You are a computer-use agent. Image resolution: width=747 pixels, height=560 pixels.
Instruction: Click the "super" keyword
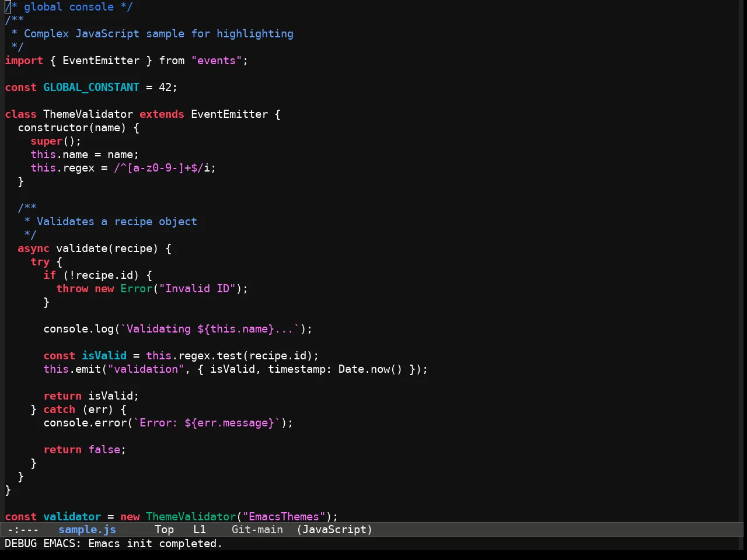tap(47, 141)
